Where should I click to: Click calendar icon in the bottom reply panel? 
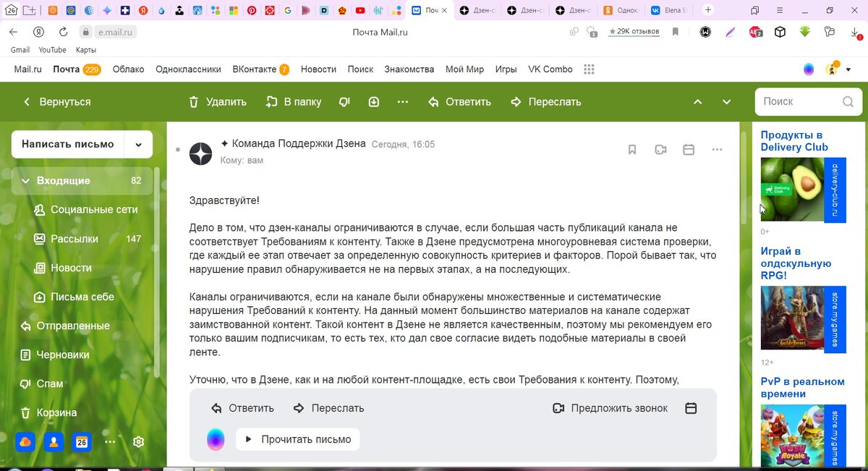(691, 408)
